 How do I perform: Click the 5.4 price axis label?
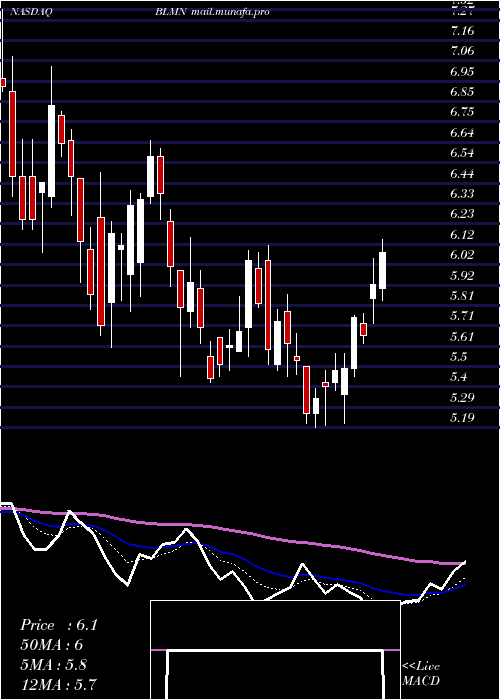click(460, 377)
